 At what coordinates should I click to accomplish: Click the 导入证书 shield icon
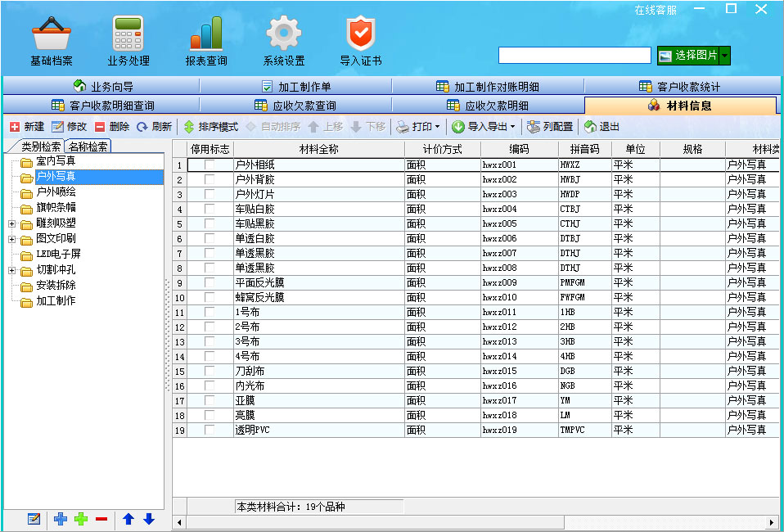click(360, 34)
